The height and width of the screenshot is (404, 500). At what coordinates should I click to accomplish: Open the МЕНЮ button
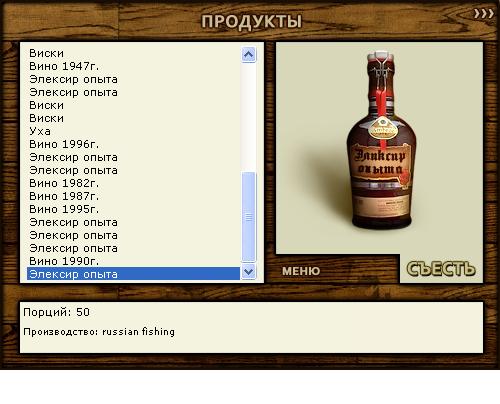point(301,271)
